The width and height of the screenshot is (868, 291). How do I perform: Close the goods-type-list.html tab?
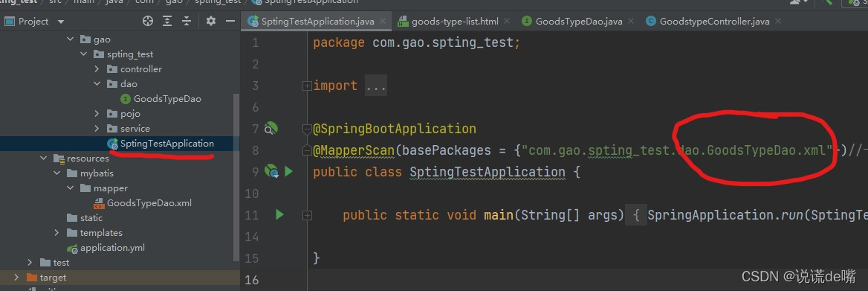[x=508, y=22]
